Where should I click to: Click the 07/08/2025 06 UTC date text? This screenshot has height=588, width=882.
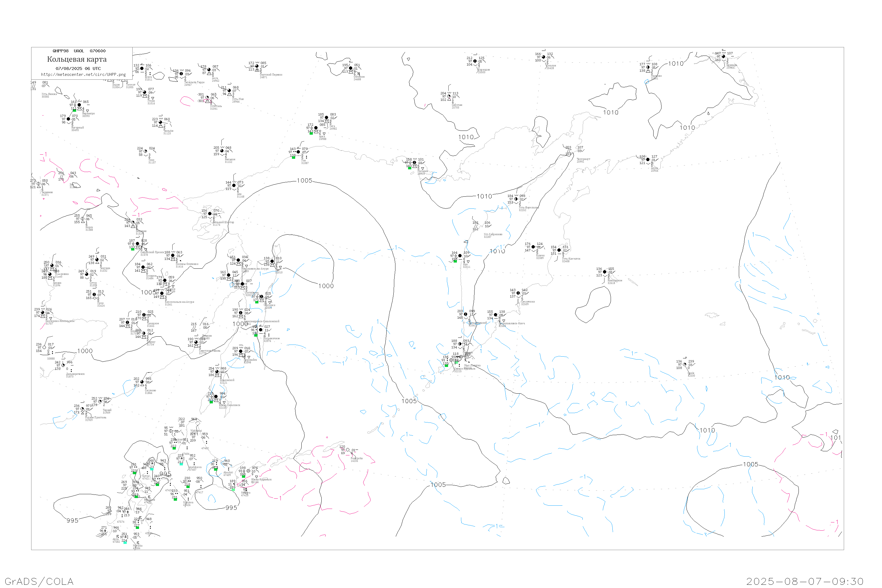pyautogui.click(x=78, y=69)
